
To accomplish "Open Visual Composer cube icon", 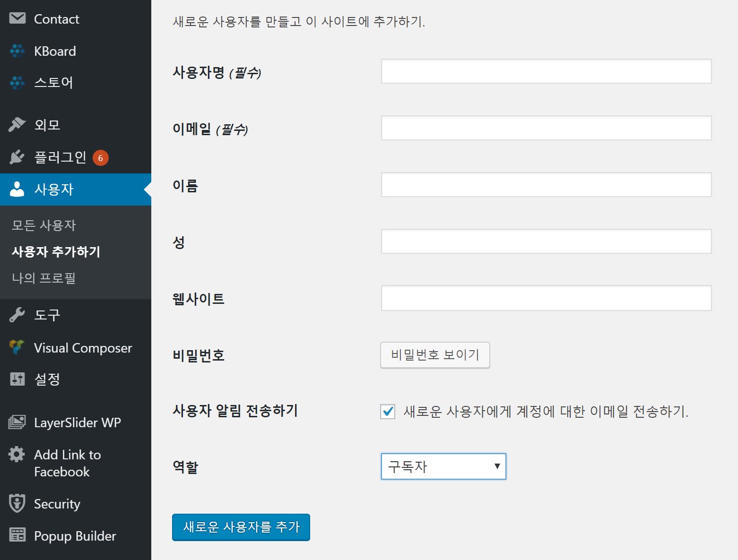I will pyautogui.click(x=17, y=347).
